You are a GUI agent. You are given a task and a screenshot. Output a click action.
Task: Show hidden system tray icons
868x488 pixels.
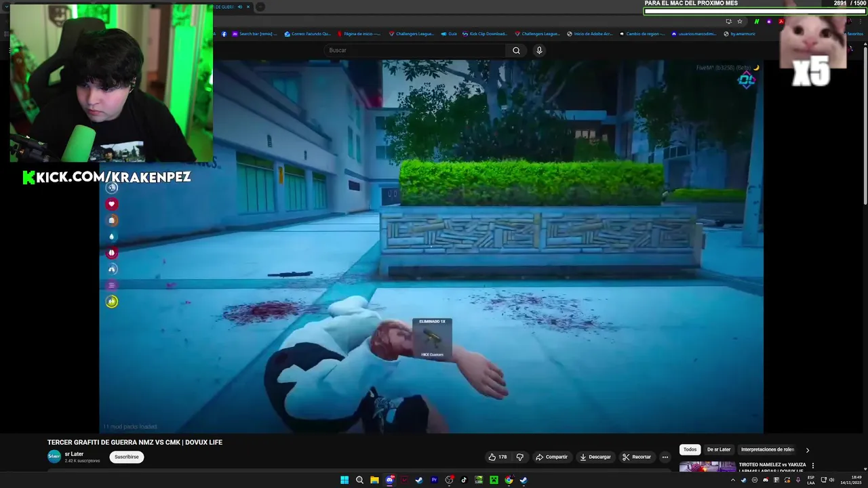pyautogui.click(x=732, y=480)
